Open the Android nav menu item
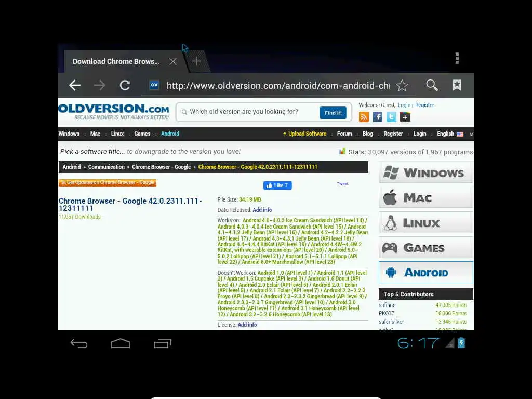Viewport: 532px width, 399px height. [x=170, y=134]
